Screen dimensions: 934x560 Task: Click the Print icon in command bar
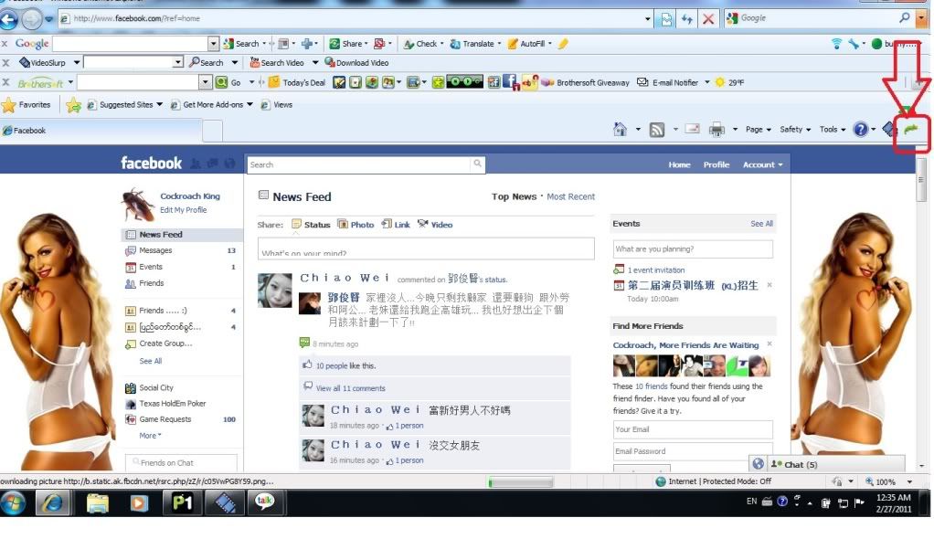click(716, 130)
